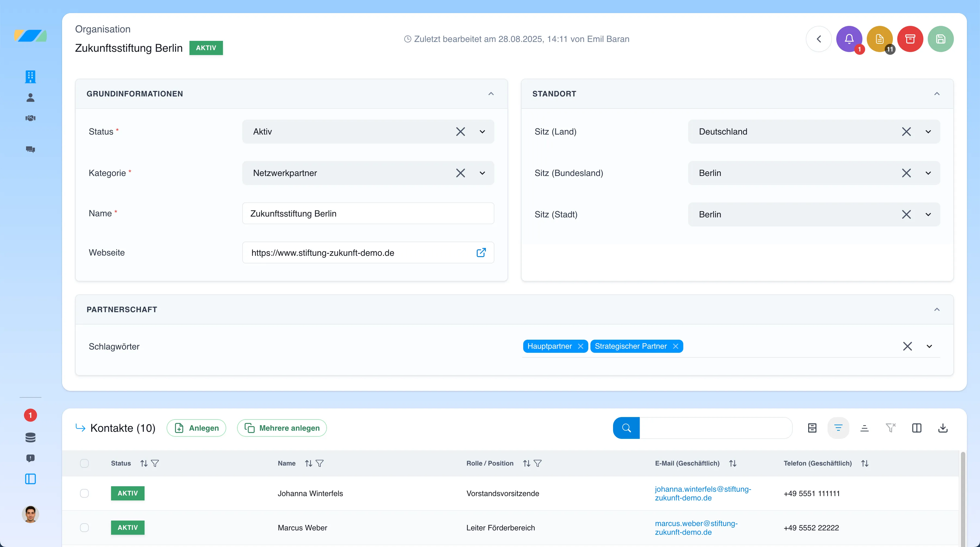Toggle the contacts filter lines icon

tap(838, 428)
